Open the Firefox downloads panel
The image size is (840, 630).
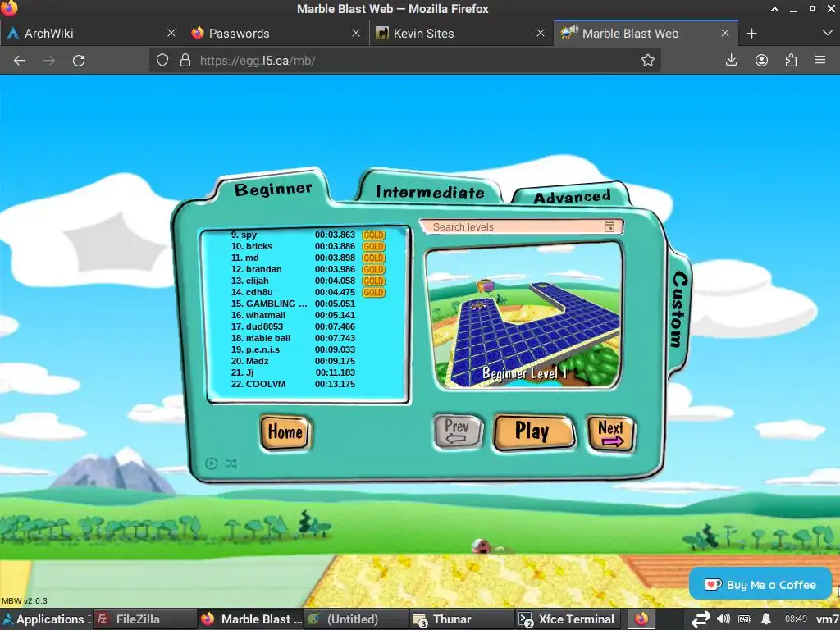[731, 60]
